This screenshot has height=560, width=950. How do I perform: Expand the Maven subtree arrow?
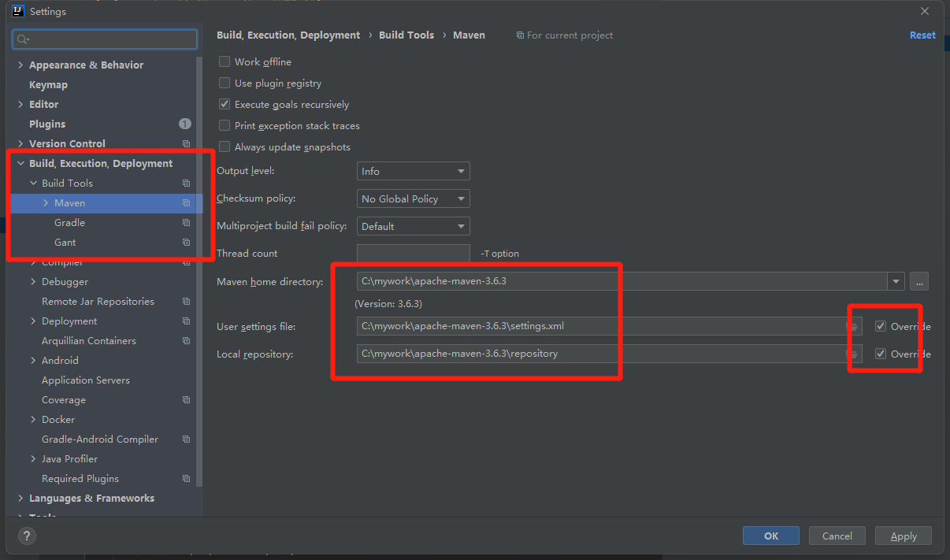pos(46,202)
